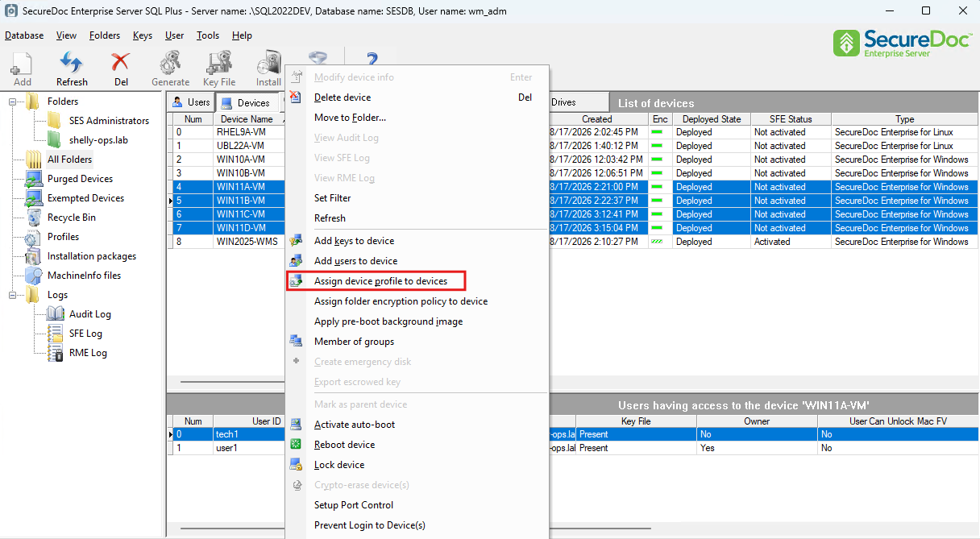
Task: Open the MachineInfo files icon
Action: click(x=34, y=276)
